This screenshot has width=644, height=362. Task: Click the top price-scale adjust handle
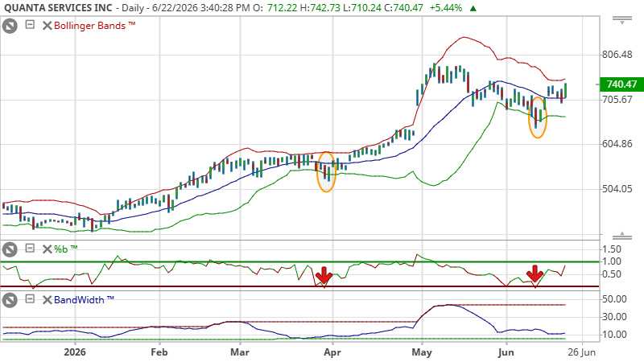tap(621, 21)
